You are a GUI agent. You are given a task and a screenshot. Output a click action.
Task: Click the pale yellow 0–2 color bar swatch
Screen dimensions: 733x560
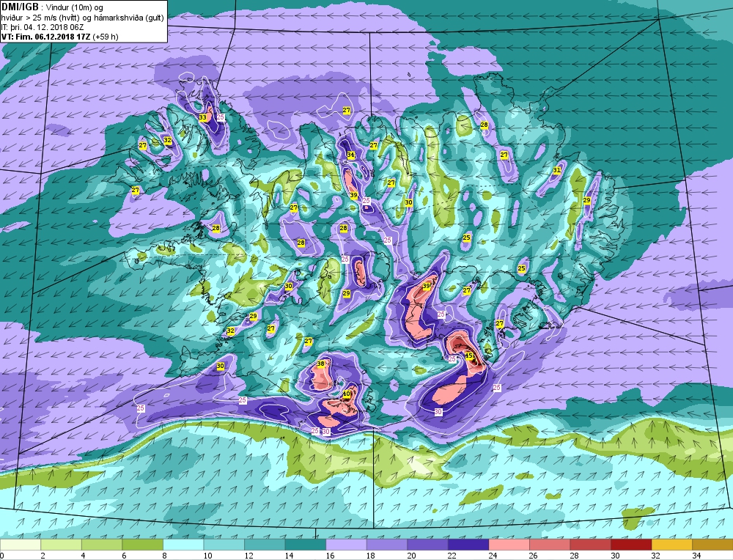pyautogui.click(x=21, y=545)
